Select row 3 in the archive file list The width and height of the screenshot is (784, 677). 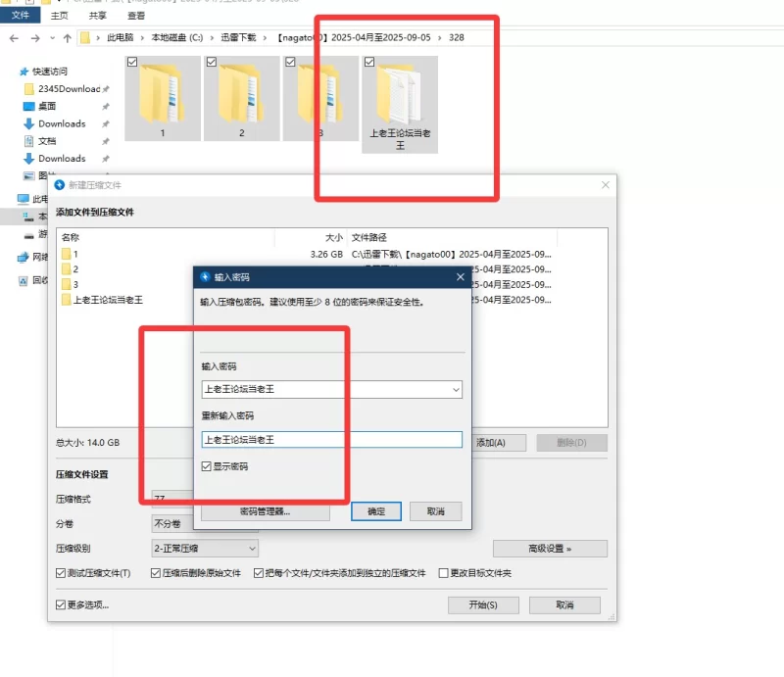click(125, 284)
